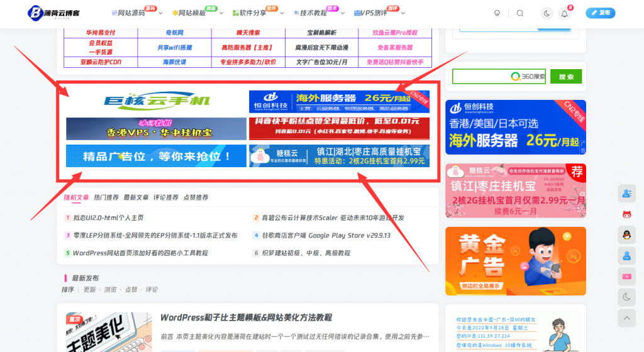The height and width of the screenshot is (352, 644).
Task: Open the 网站模板 nav item
Action: point(189,13)
